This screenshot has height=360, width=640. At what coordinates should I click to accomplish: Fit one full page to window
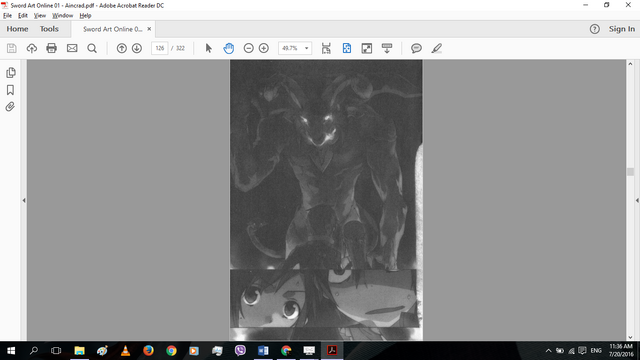[x=347, y=48]
